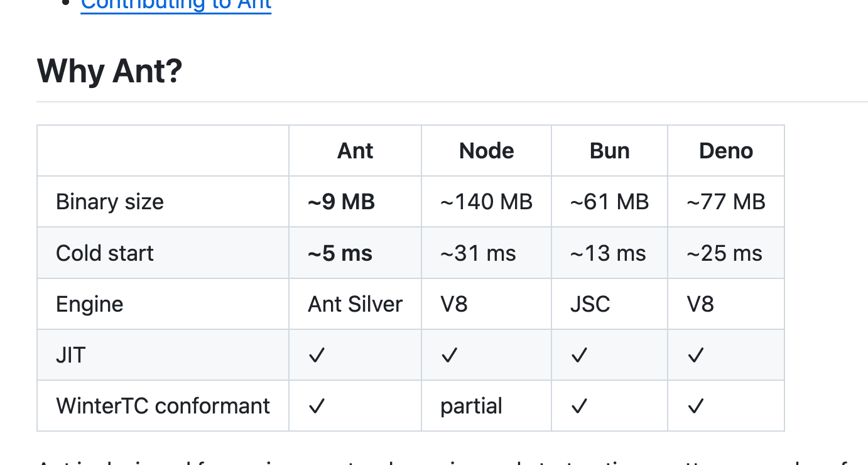Click the WinterTC conformant row label
This screenshot has height=465, width=868.
pos(163,406)
